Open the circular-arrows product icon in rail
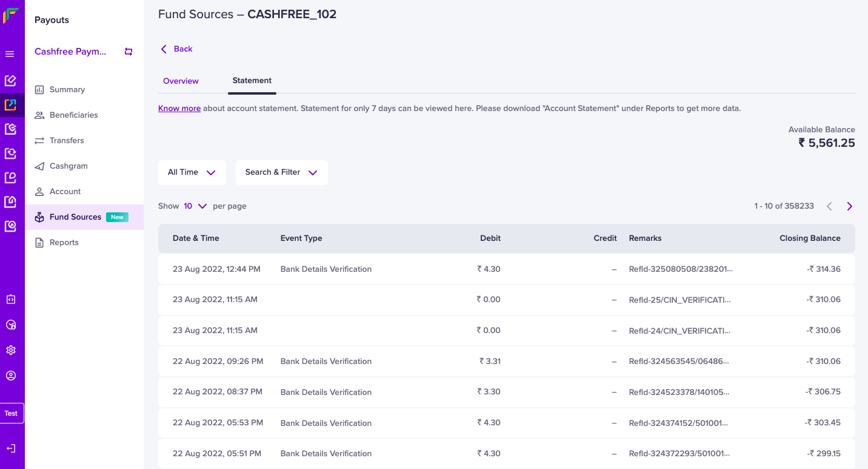 pos(10,154)
